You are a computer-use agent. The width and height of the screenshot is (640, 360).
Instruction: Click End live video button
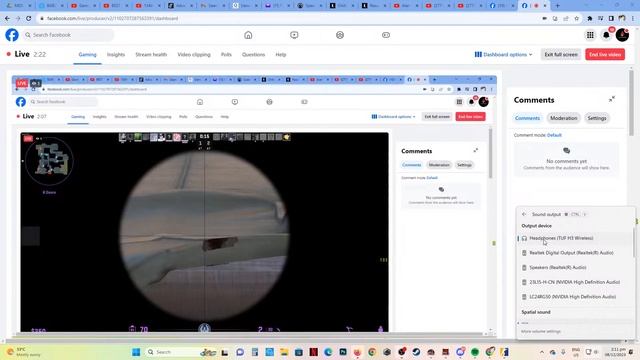605,54
